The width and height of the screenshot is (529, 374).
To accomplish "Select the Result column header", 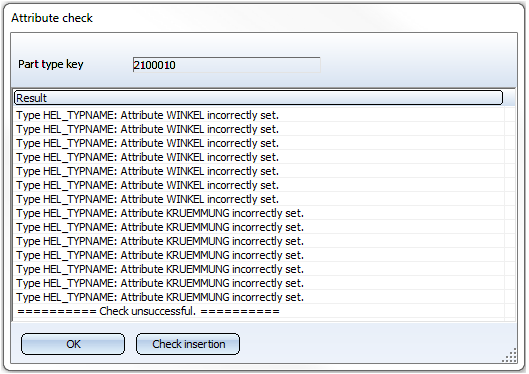I will click(x=258, y=98).
